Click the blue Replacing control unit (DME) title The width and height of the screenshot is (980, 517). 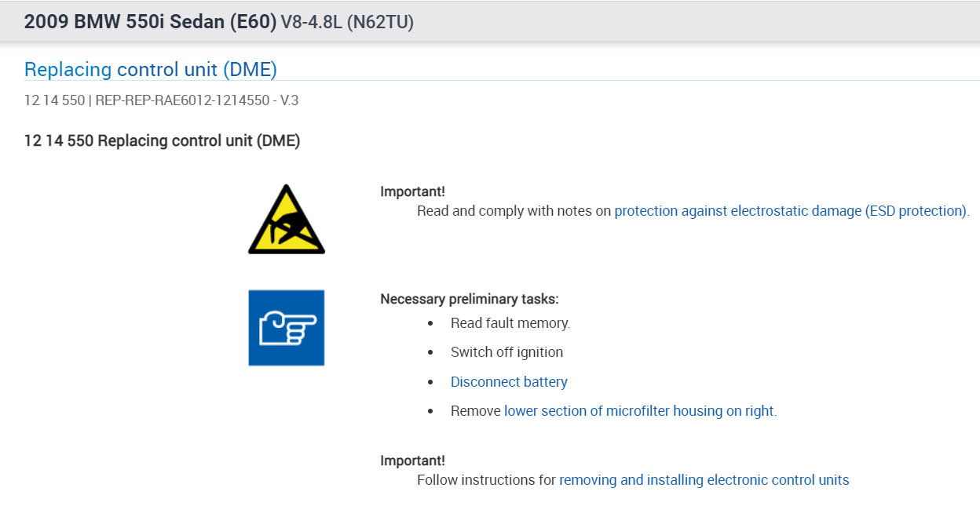click(x=151, y=70)
